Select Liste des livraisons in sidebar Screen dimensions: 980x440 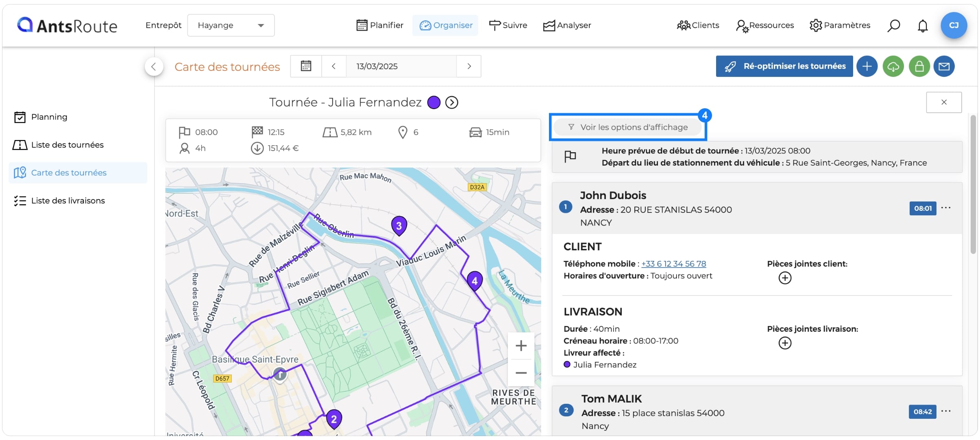tap(78, 201)
